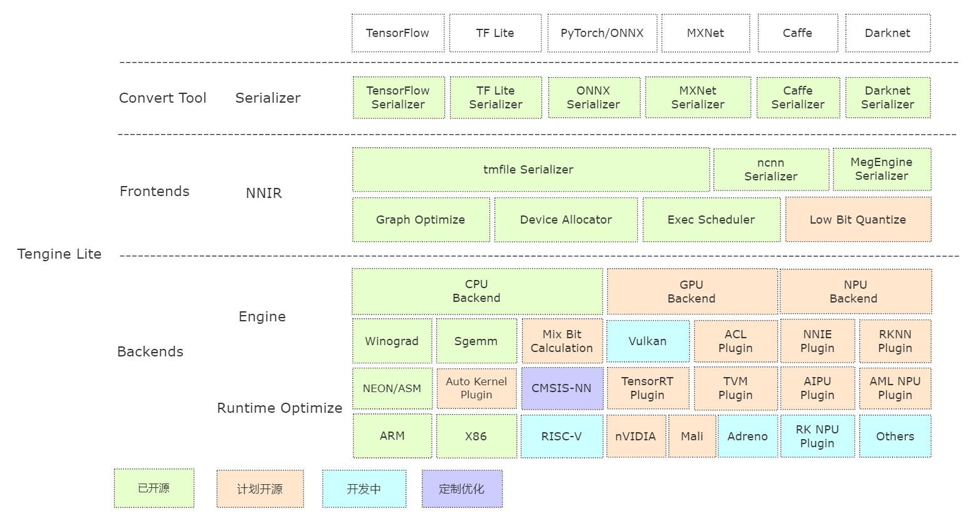Click the ONNX Serializer box

[x=594, y=98]
